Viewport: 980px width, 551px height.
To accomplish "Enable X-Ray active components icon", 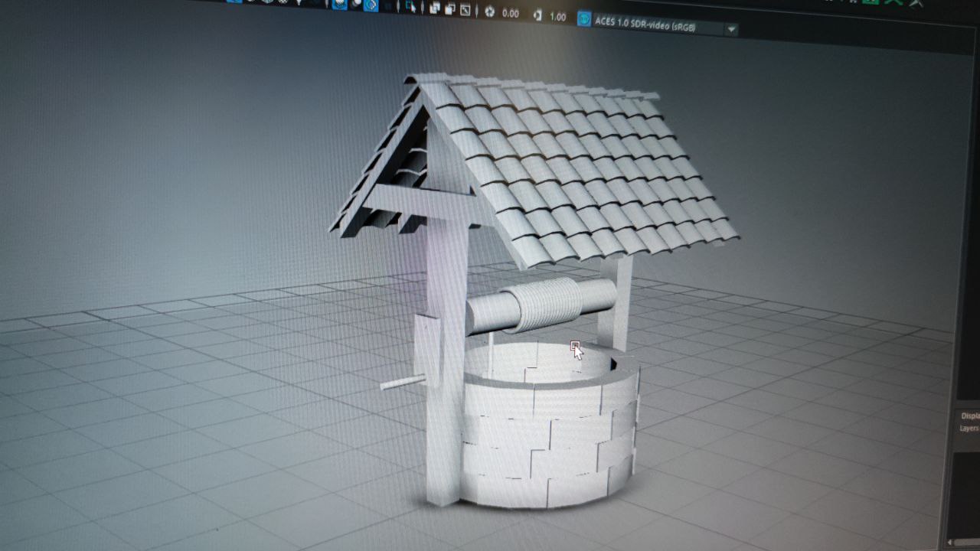I will tap(450, 9).
